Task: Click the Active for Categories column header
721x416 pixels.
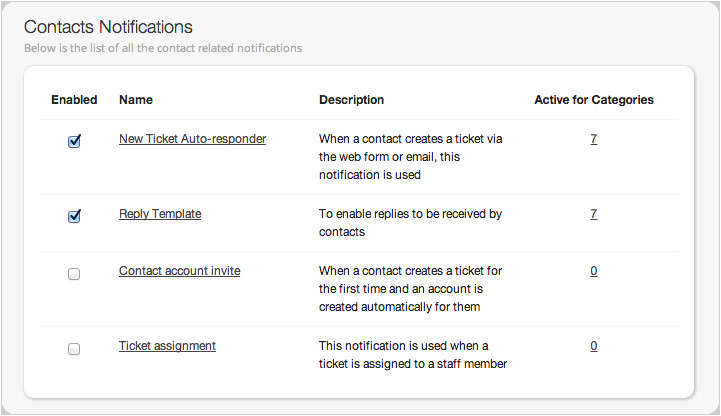Action: 594,100
